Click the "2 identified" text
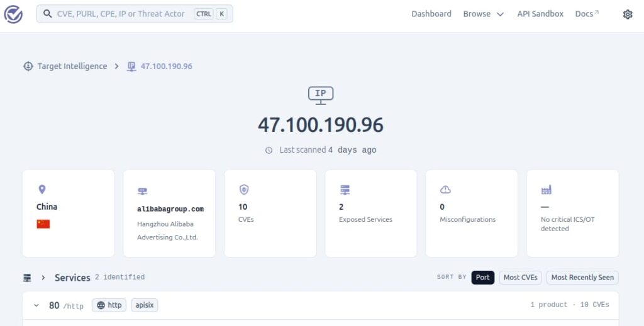644x326 pixels. 119,277
